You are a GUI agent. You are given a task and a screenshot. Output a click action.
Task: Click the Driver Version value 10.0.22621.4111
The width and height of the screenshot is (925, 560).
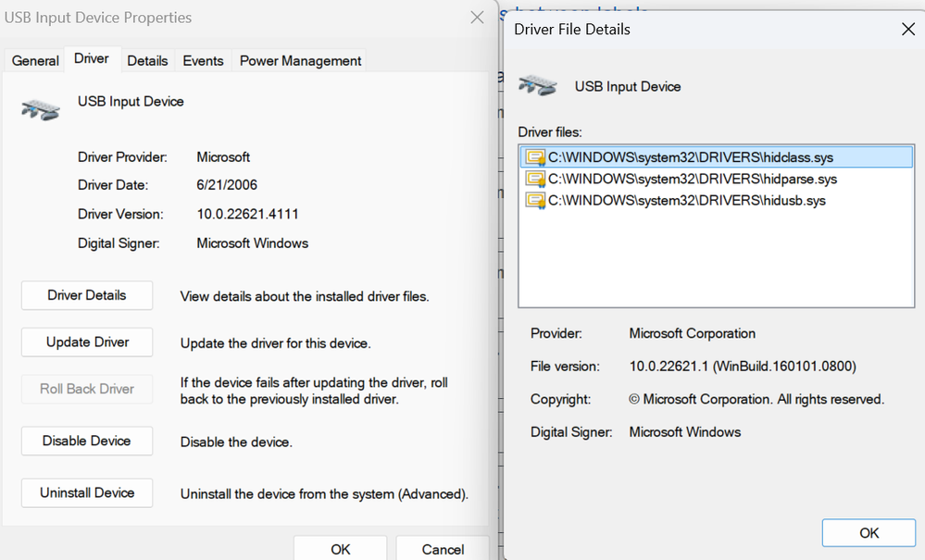247,214
